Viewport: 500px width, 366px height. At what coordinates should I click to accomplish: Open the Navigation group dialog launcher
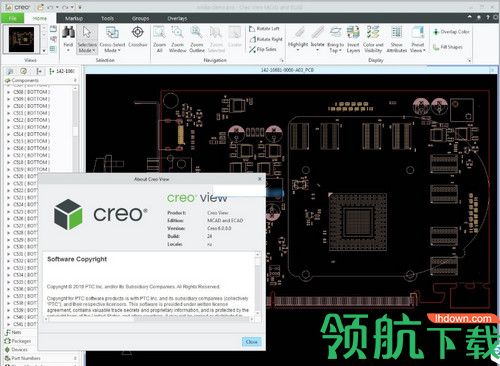pyautogui.click(x=282, y=61)
